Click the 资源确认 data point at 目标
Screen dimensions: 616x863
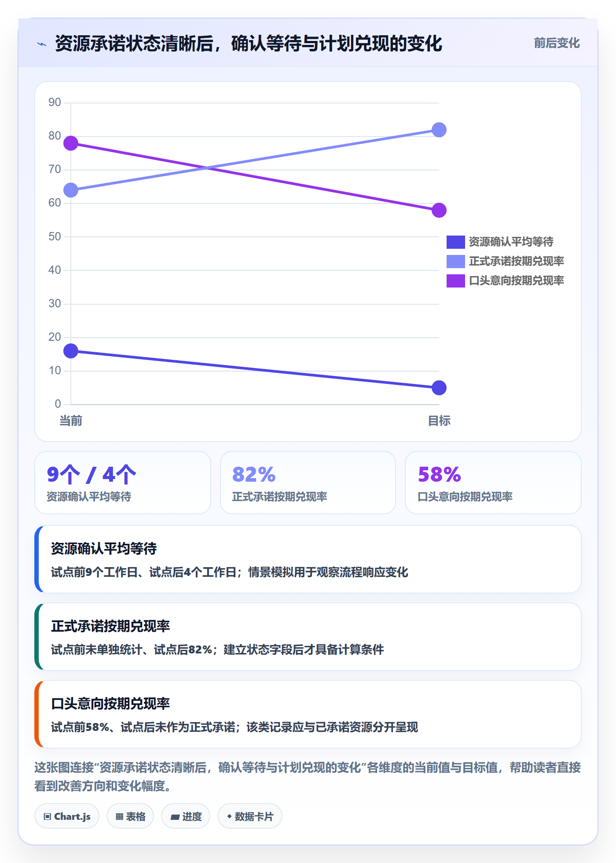(x=439, y=387)
